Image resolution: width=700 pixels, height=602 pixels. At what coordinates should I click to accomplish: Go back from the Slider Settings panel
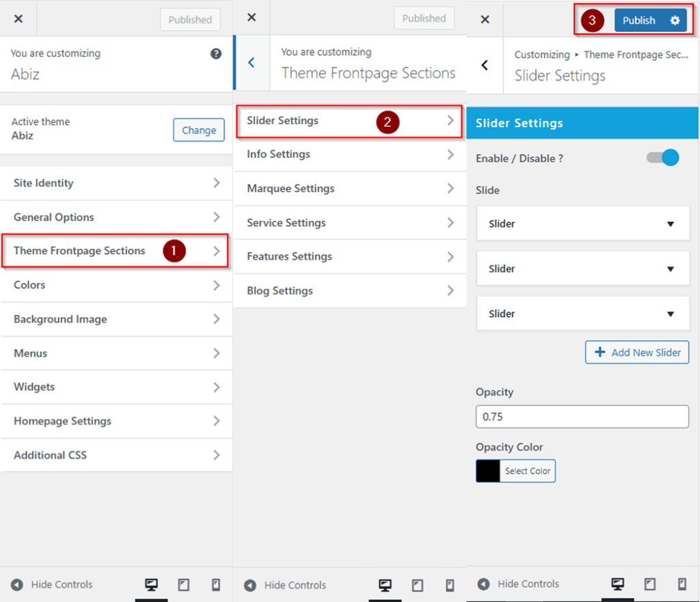point(485,65)
